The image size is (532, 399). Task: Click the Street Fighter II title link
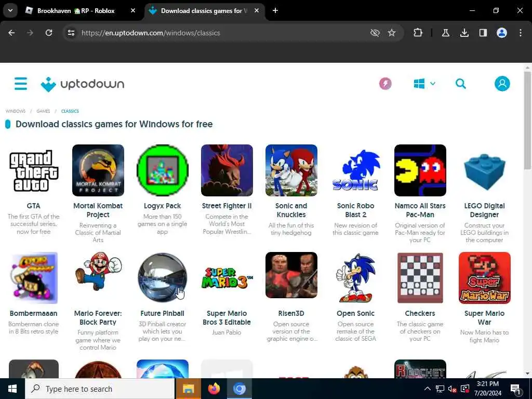click(x=227, y=206)
